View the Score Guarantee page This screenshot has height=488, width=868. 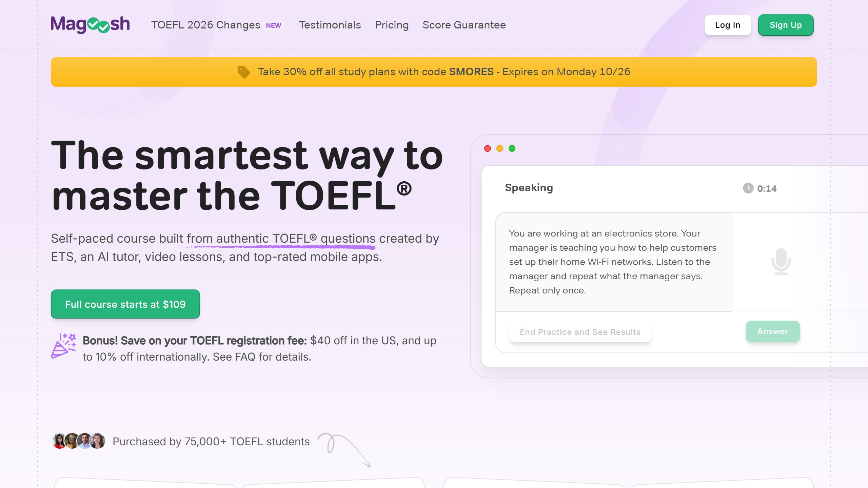click(464, 25)
